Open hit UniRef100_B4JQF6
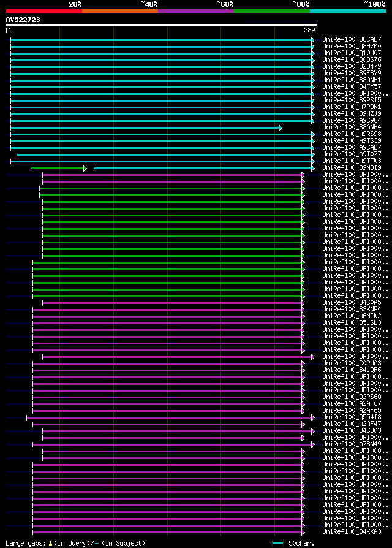 click(x=352, y=370)
